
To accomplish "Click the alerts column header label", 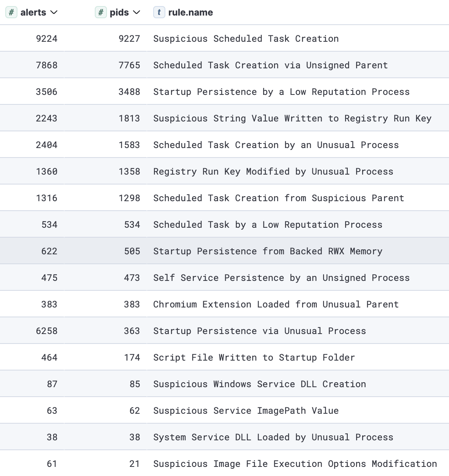I will click(33, 13).
